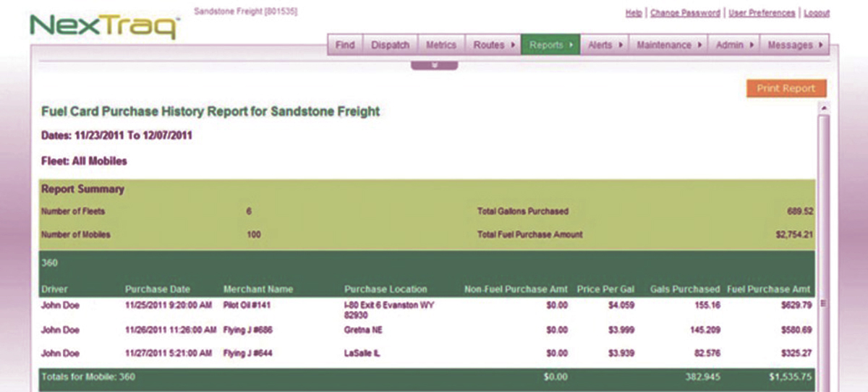The height and width of the screenshot is (392, 868).
Task: Click the $1,535.75 mobile total amount
Action: point(790,377)
